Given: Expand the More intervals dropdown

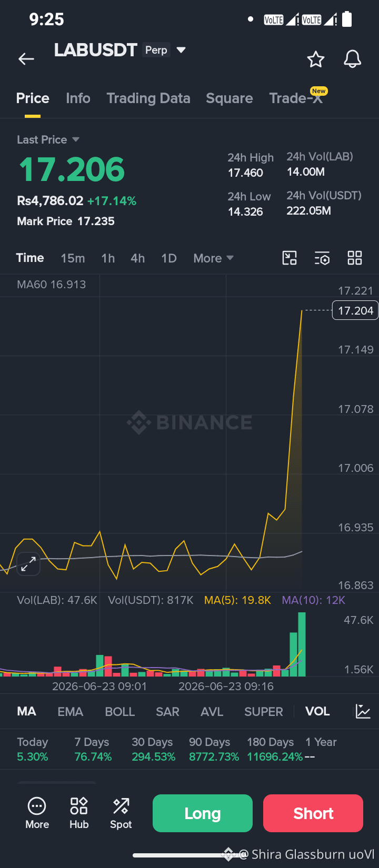Looking at the screenshot, I should point(213,258).
